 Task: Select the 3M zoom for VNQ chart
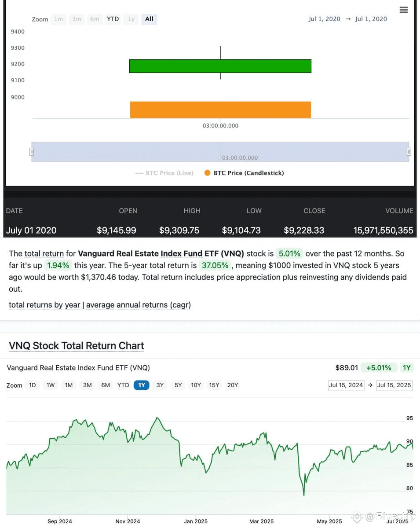[x=88, y=385]
